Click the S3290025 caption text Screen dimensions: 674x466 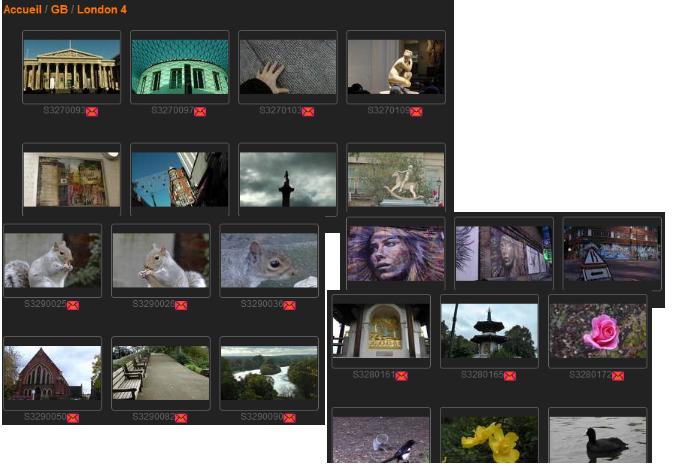click(46, 304)
